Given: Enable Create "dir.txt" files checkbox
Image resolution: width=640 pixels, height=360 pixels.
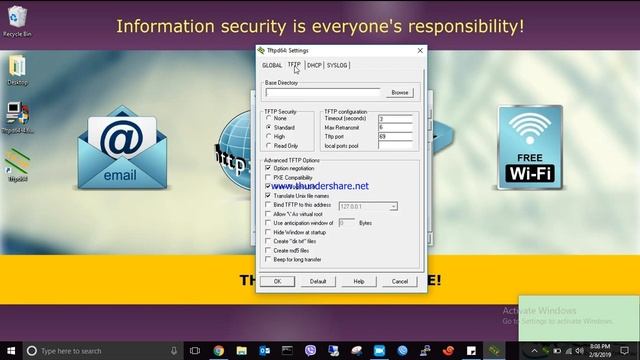Looking at the screenshot, I should tap(268, 241).
